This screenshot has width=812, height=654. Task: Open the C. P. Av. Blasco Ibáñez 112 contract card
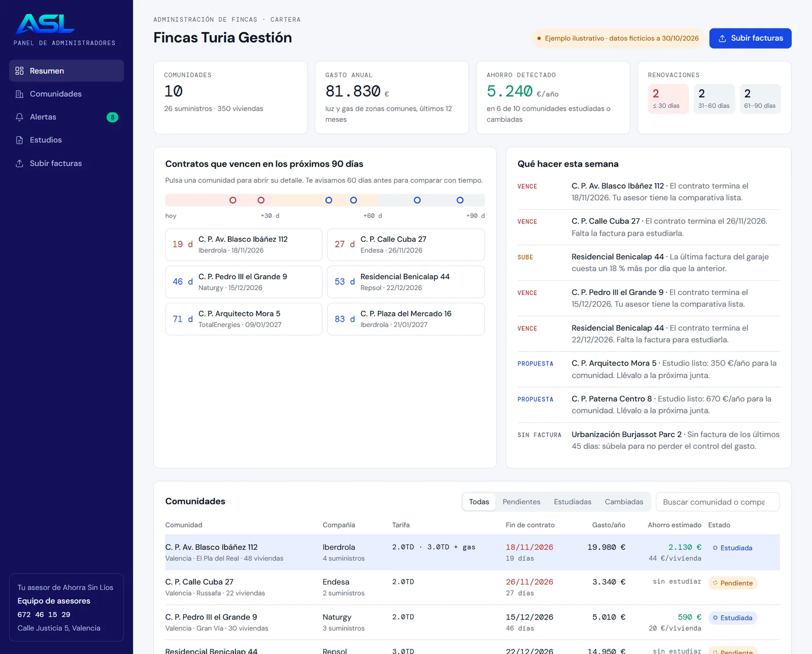coord(244,244)
